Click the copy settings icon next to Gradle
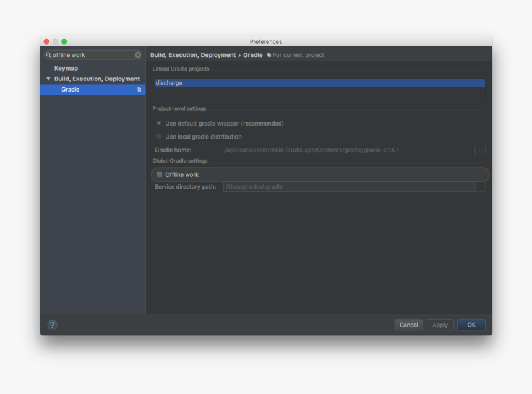This screenshot has height=394, width=532. click(x=139, y=89)
